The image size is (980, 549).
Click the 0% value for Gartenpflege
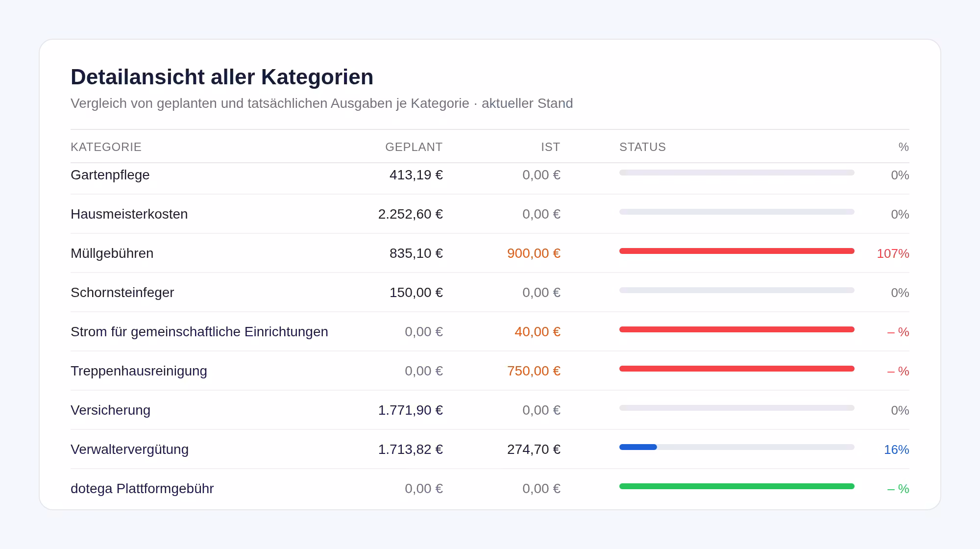pos(900,175)
